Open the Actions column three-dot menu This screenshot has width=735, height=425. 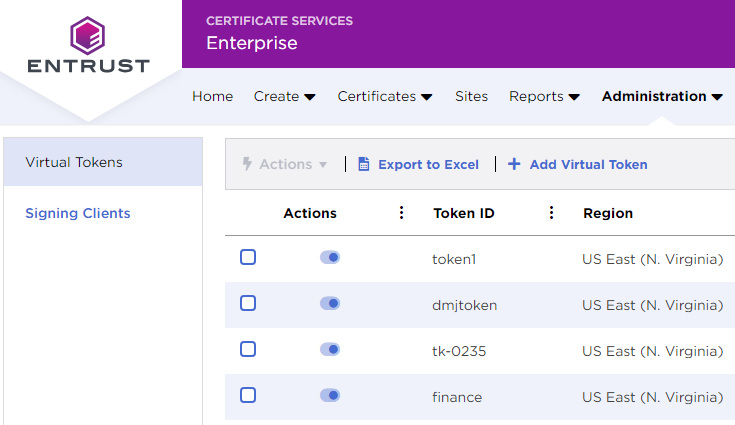point(401,213)
